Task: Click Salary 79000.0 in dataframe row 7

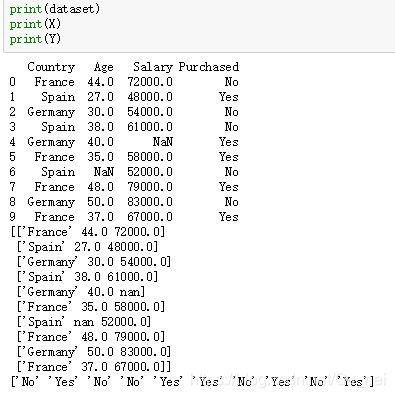Action: pyautogui.click(x=150, y=187)
